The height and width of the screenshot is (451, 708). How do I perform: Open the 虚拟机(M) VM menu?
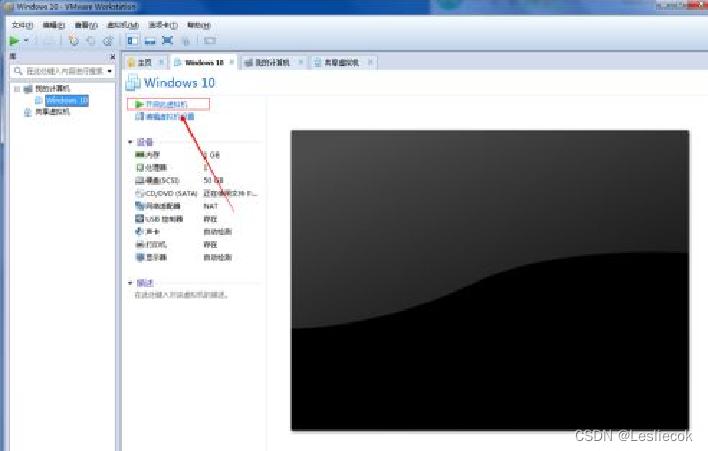(x=123, y=25)
